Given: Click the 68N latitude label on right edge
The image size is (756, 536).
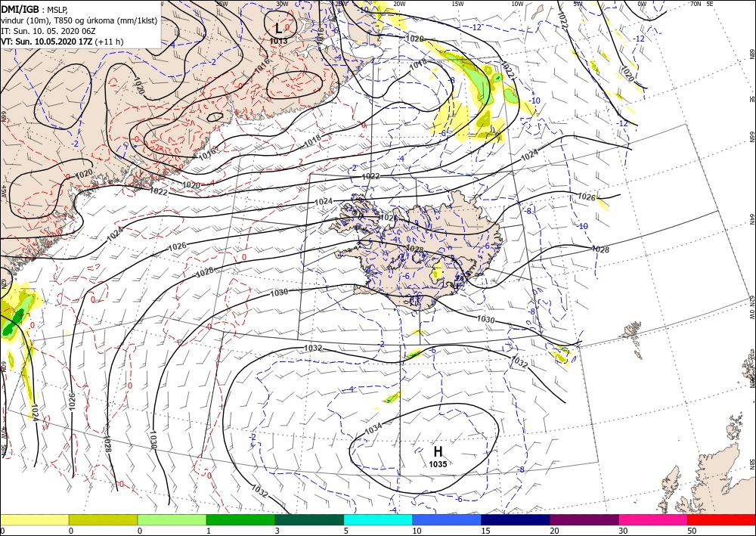Looking at the screenshot, I should 751,54.
